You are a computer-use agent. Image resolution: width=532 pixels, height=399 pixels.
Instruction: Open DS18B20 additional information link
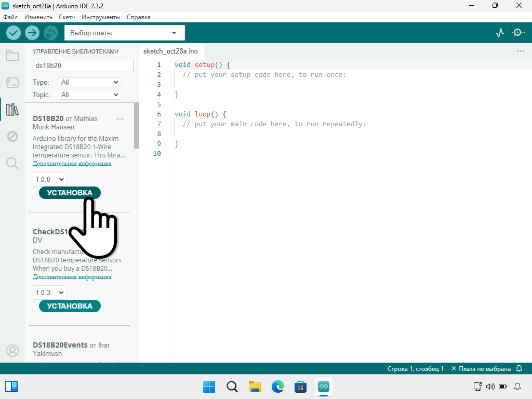click(72, 164)
